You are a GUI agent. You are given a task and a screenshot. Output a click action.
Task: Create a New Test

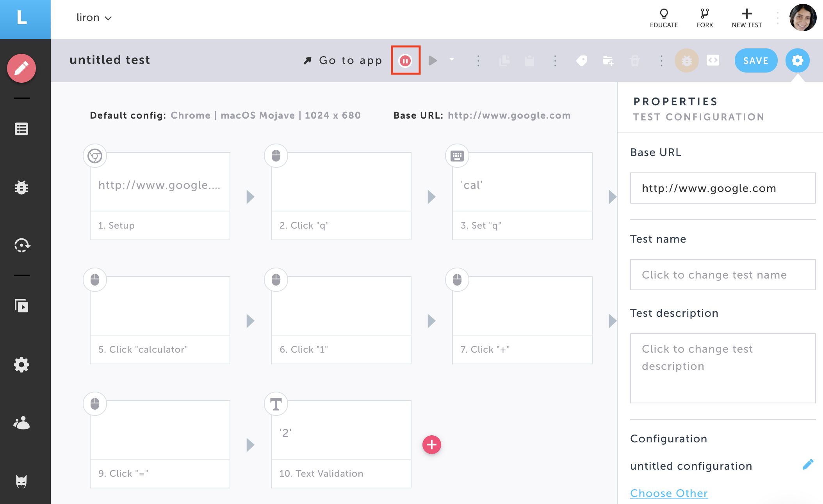point(746,18)
